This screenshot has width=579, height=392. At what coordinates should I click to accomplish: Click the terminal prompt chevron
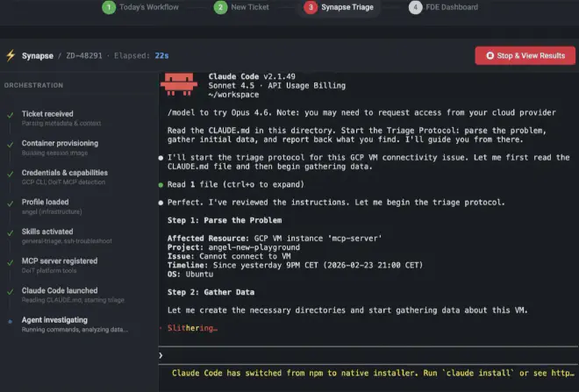[x=161, y=355]
